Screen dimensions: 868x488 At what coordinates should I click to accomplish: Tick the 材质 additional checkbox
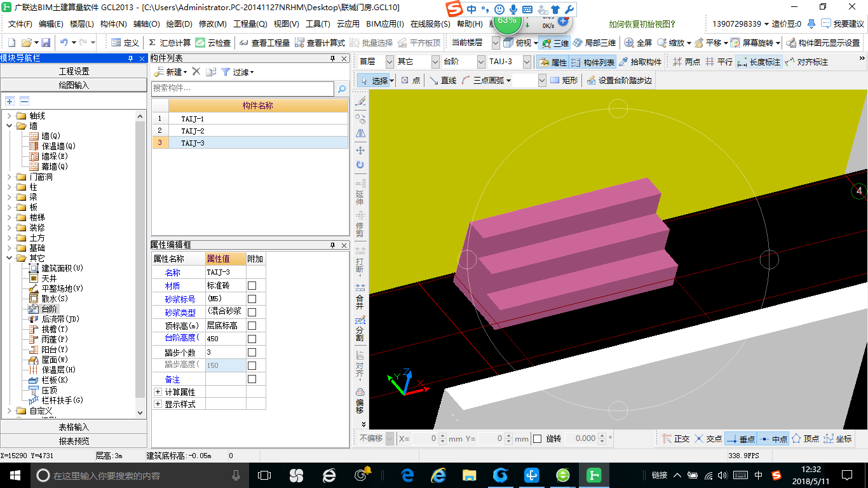[x=252, y=286]
